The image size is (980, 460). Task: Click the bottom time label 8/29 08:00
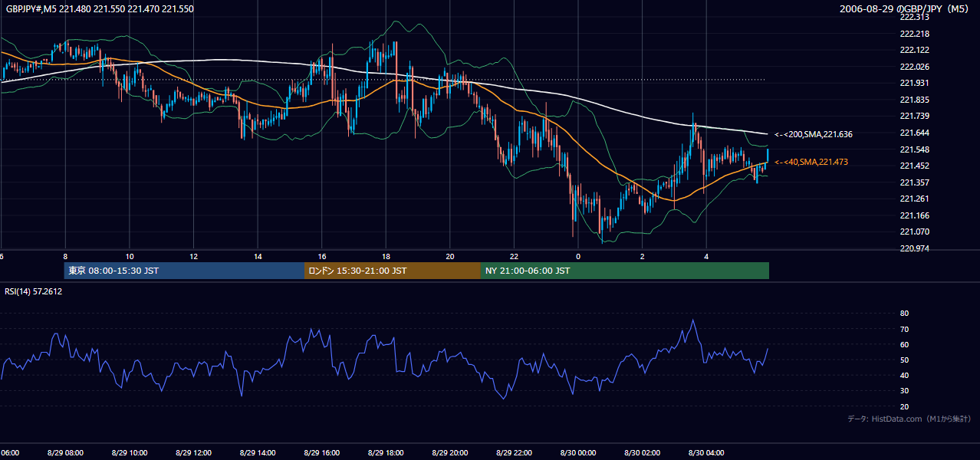click(65, 453)
